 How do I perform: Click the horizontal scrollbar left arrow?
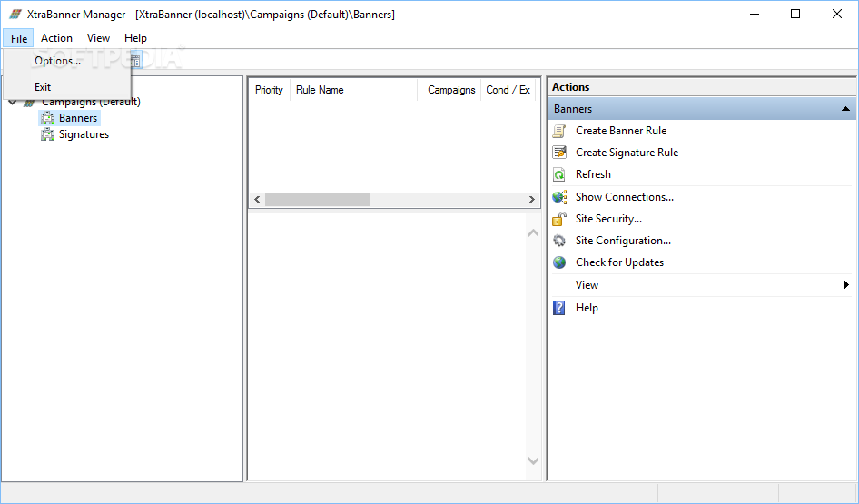pos(258,200)
